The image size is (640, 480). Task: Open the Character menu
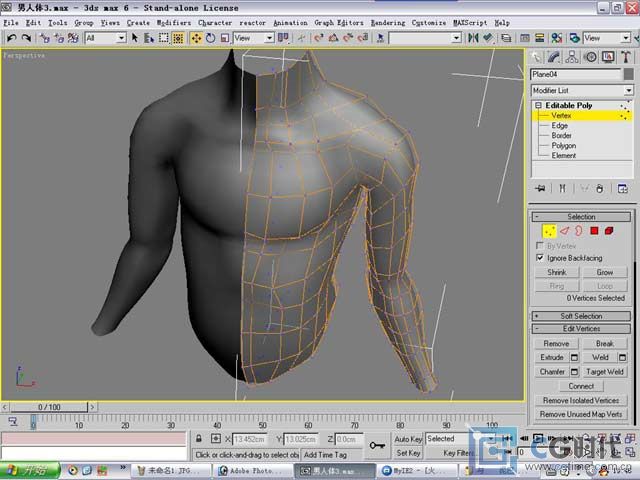click(215, 23)
